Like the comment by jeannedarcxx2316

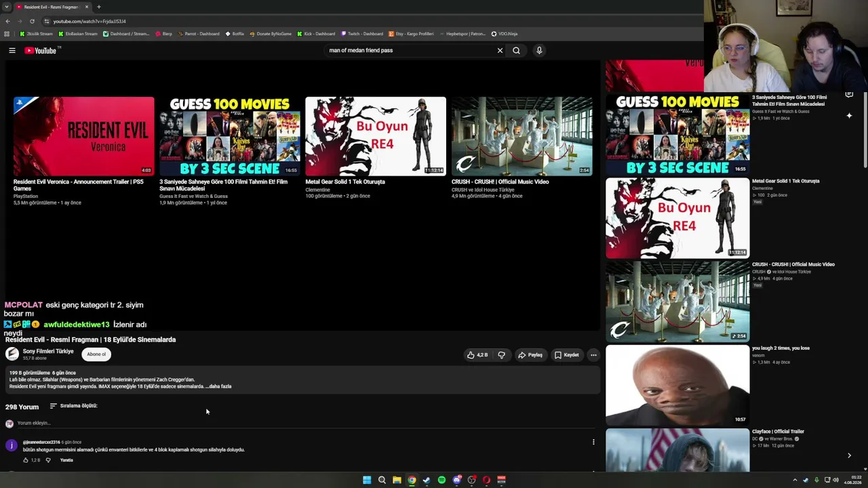[x=26, y=460]
